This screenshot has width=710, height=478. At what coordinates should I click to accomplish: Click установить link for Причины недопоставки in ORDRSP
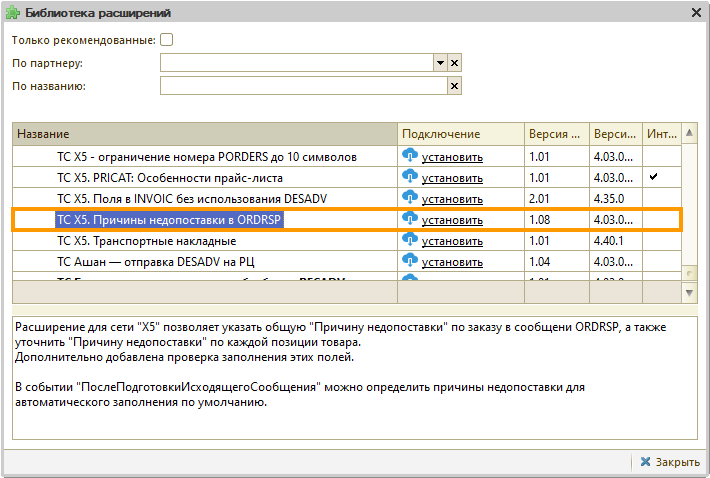[x=452, y=220]
